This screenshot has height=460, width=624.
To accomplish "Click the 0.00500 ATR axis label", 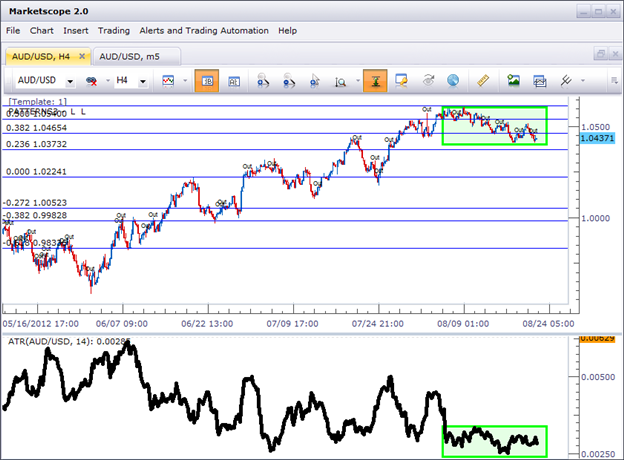I will [598, 377].
